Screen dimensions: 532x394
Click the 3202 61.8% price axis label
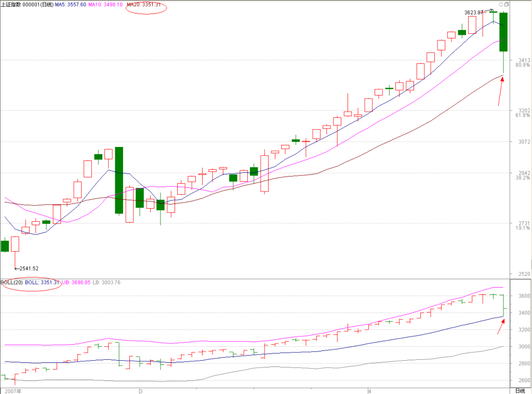523,113
